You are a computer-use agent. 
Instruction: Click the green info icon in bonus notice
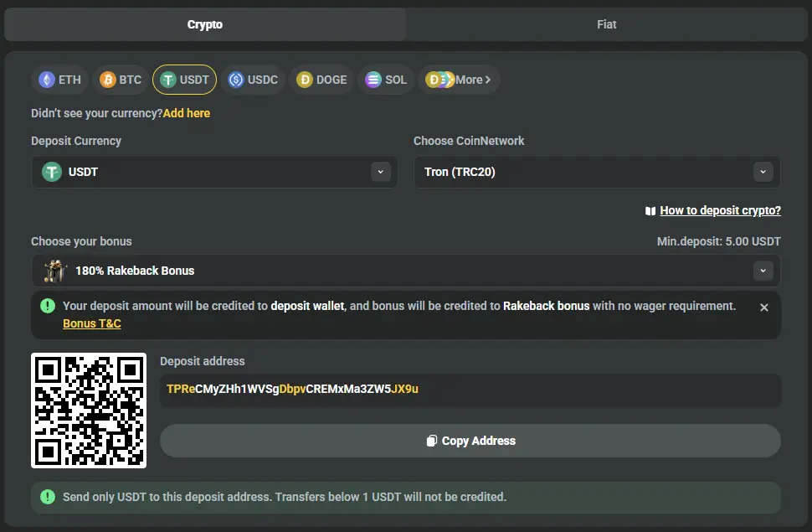point(48,306)
